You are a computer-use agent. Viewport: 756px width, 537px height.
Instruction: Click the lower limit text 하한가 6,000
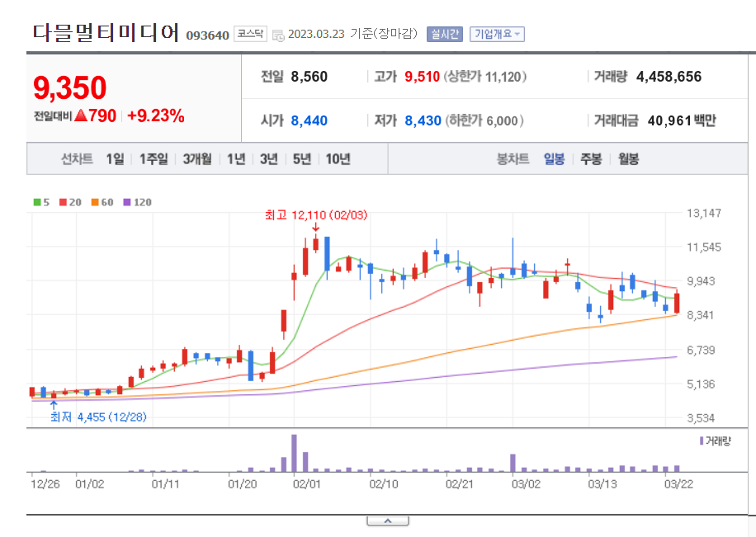click(x=484, y=120)
